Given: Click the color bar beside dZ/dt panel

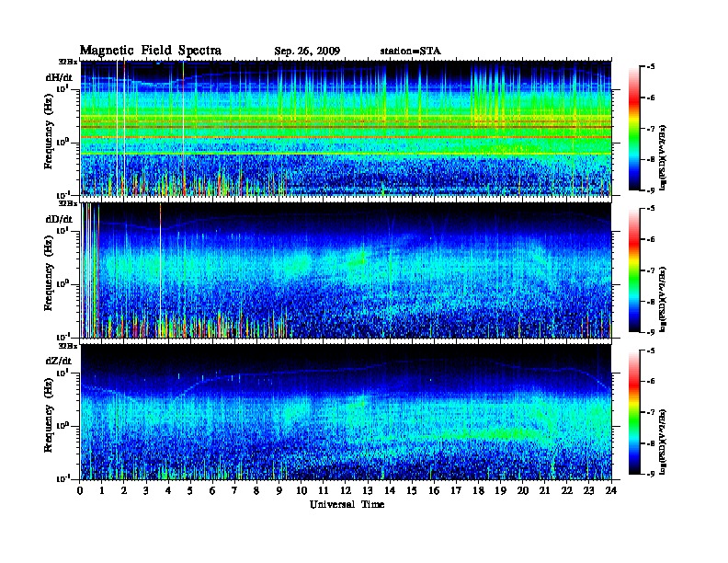Looking at the screenshot, I should [634, 412].
